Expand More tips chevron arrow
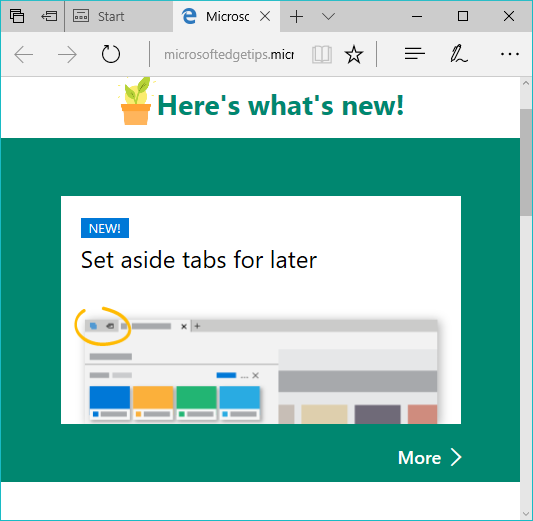This screenshot has height=521, width=533. pyautogui.click(x=456, y=457)
